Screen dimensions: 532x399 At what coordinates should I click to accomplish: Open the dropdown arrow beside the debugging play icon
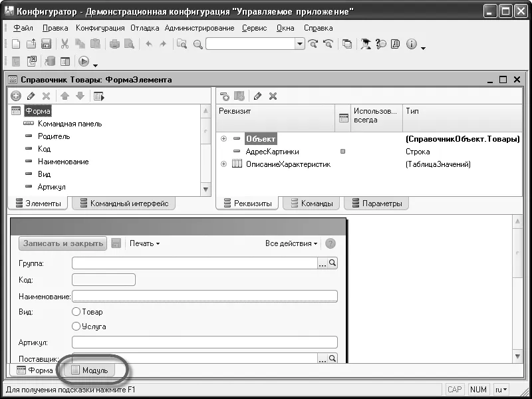[95, 65]
